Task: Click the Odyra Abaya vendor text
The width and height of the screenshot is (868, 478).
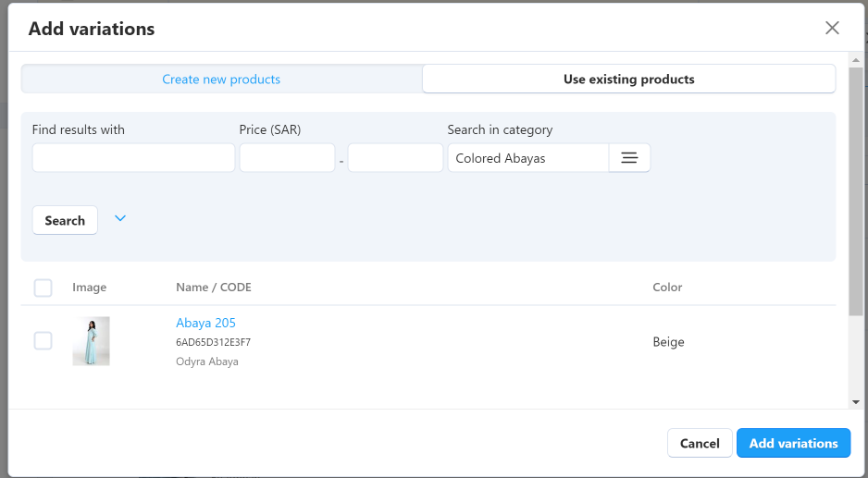Action: (x=207, y=362)
